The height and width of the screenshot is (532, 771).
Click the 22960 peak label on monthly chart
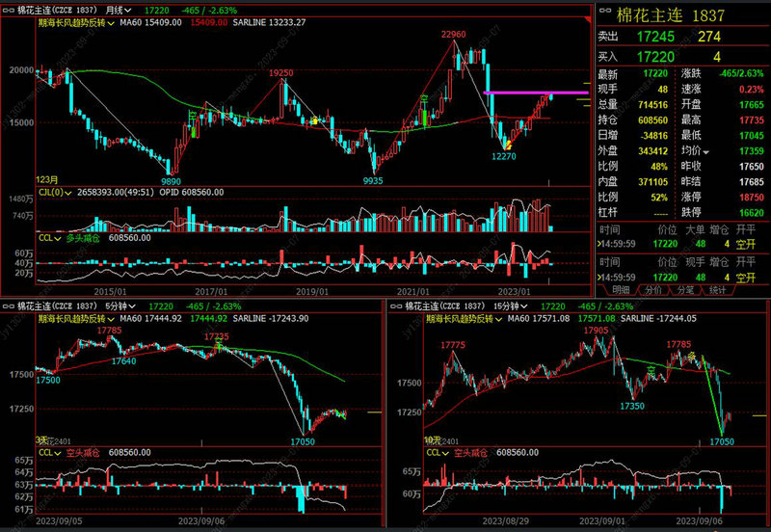(455, 35)
